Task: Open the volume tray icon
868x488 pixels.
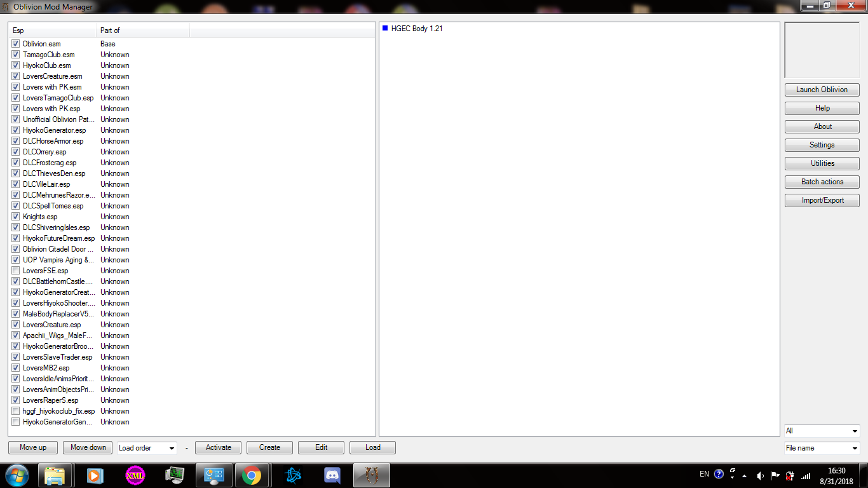Action: (x=760, y=475)
